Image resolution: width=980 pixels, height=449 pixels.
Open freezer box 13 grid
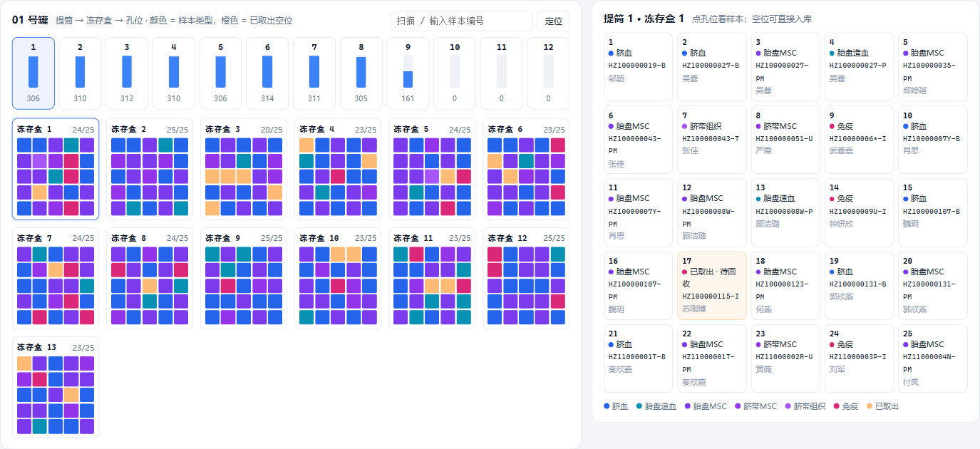[x=56, y=387]
